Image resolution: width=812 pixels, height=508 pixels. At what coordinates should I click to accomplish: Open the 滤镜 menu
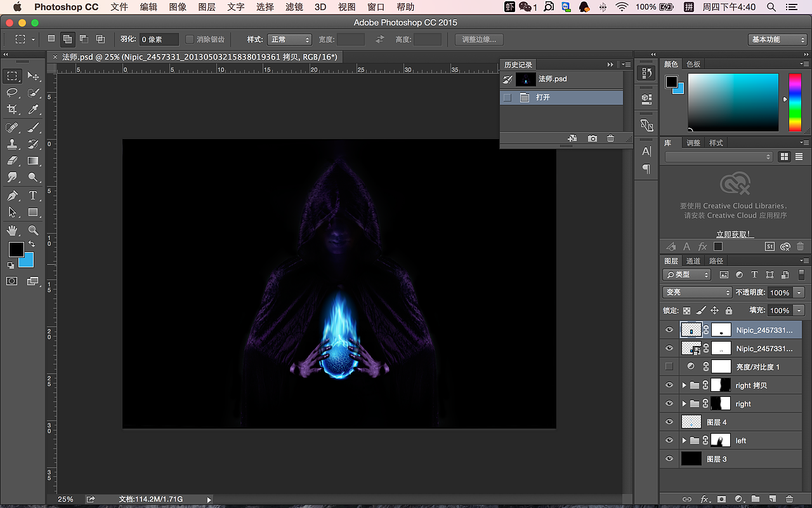[294, 7]
